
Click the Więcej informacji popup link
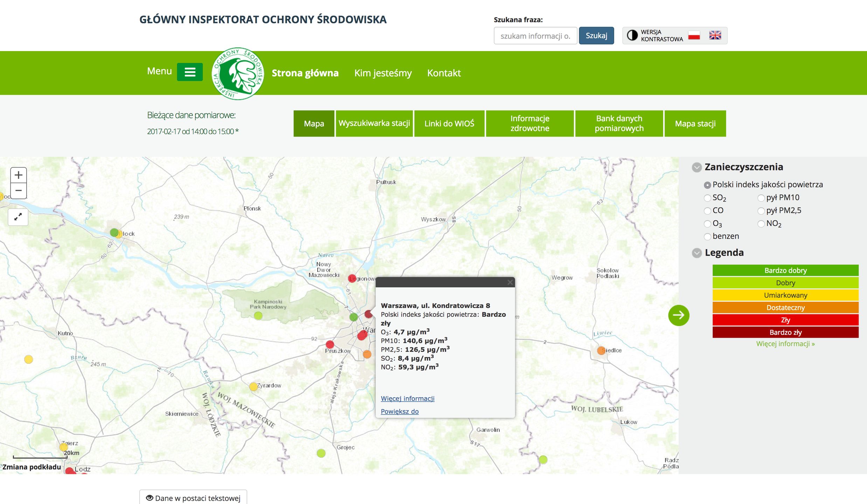point(407,399)
